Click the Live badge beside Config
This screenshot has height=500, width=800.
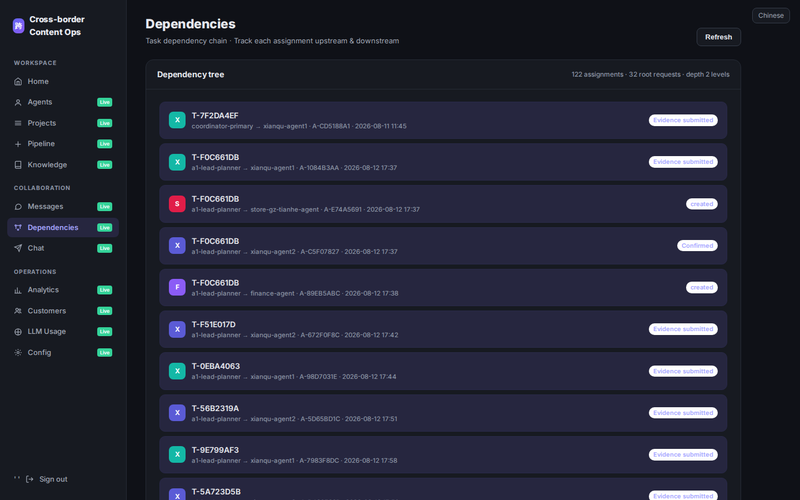pos(105,353)
